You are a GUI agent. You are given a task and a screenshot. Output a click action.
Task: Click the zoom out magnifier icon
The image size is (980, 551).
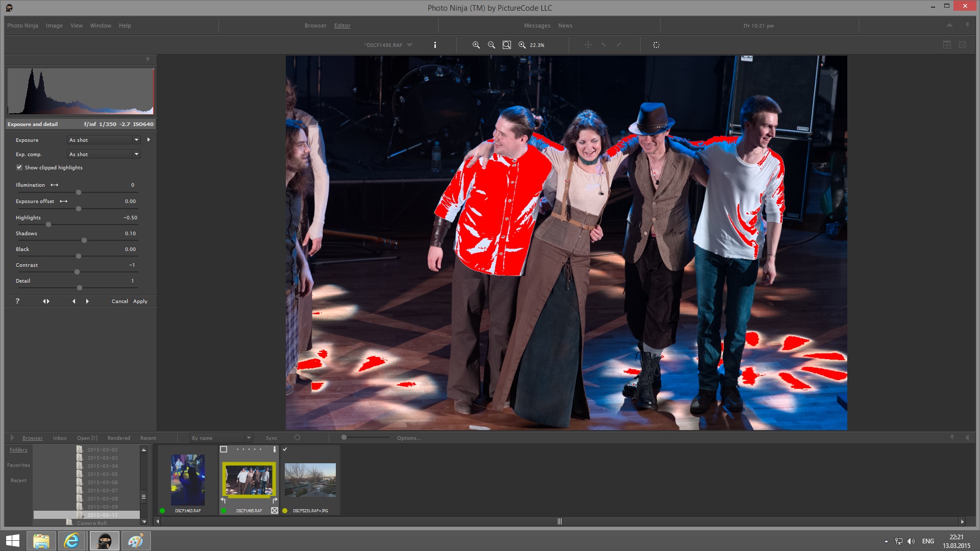(x=491, y=45)
